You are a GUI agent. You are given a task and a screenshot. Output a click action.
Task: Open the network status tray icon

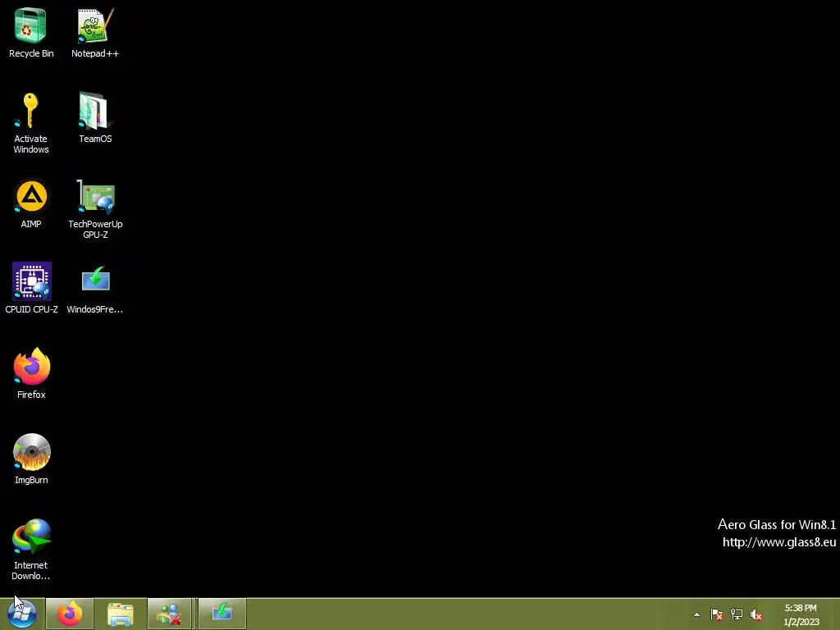click(x=737, y=614)
